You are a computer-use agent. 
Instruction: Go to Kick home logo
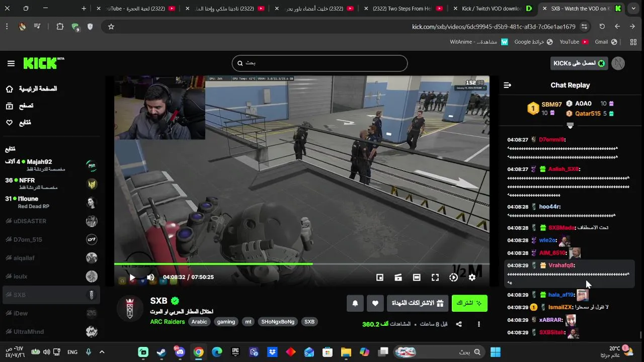point(43,63)
